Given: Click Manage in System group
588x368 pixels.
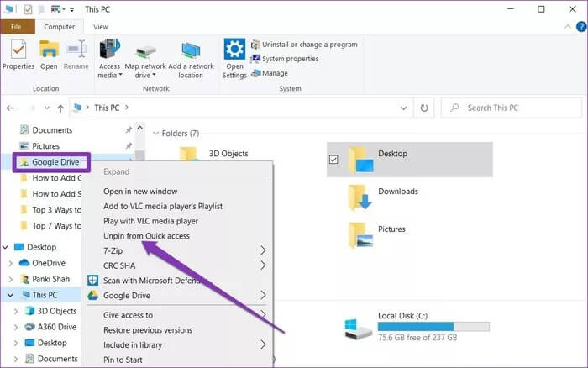Looking at the screenshot, I should click(270, 73).
